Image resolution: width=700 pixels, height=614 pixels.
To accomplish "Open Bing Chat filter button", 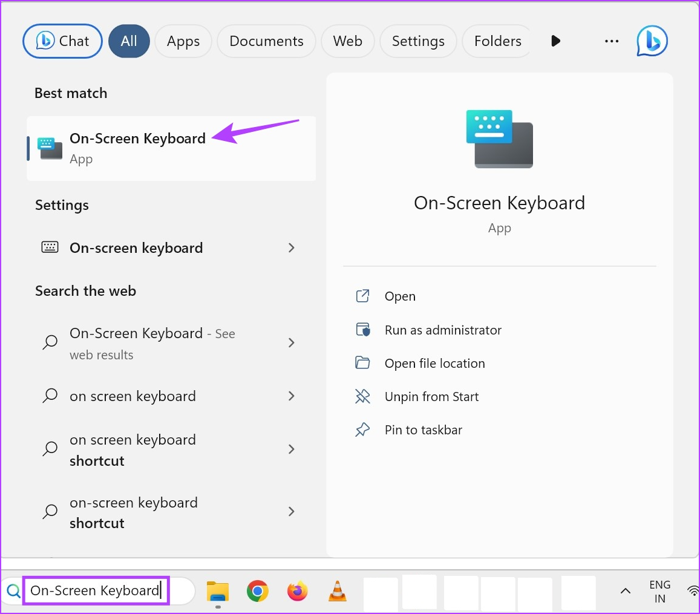I will [x=62, y=41].
